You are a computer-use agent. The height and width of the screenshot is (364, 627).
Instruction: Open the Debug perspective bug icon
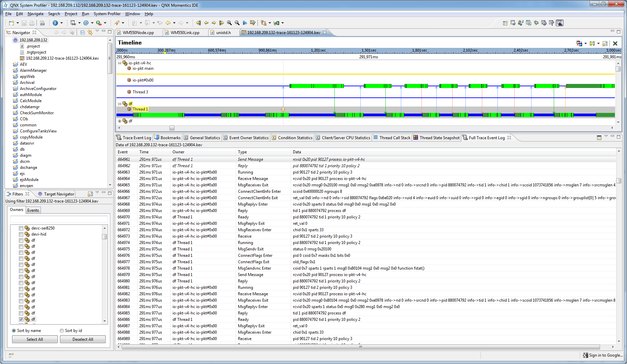point(536,23)
